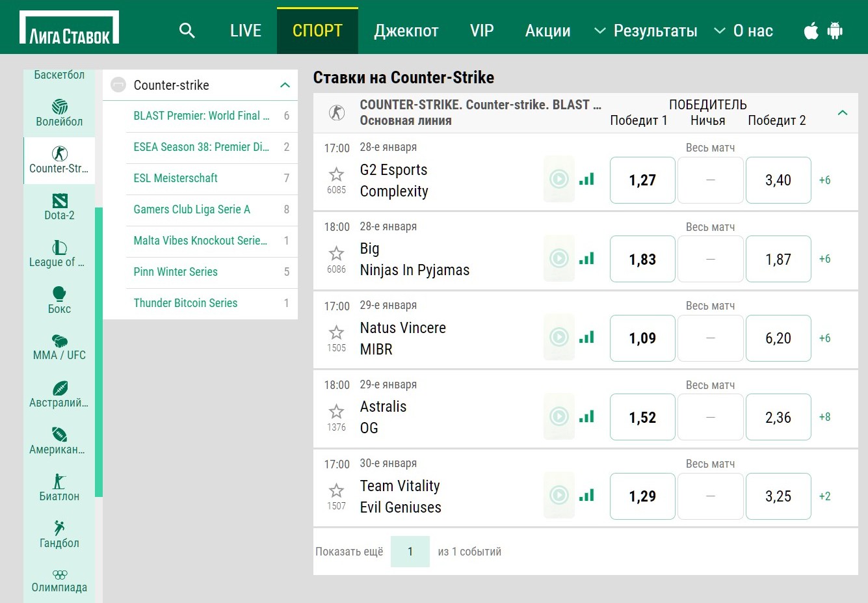Open the О нас dropdown menu
Viewport: 868px width, 603px height.
click(743, 31)
